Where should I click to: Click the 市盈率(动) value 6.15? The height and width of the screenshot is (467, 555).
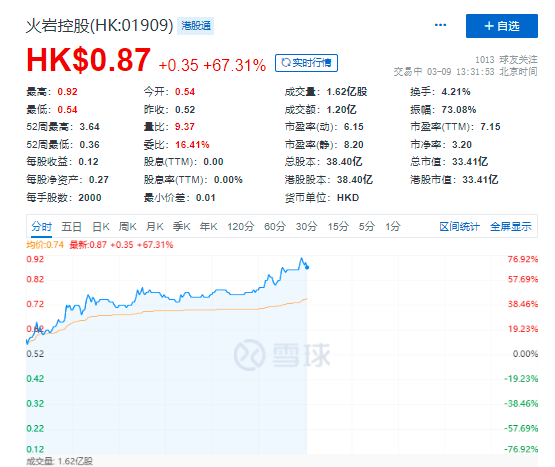354,127
